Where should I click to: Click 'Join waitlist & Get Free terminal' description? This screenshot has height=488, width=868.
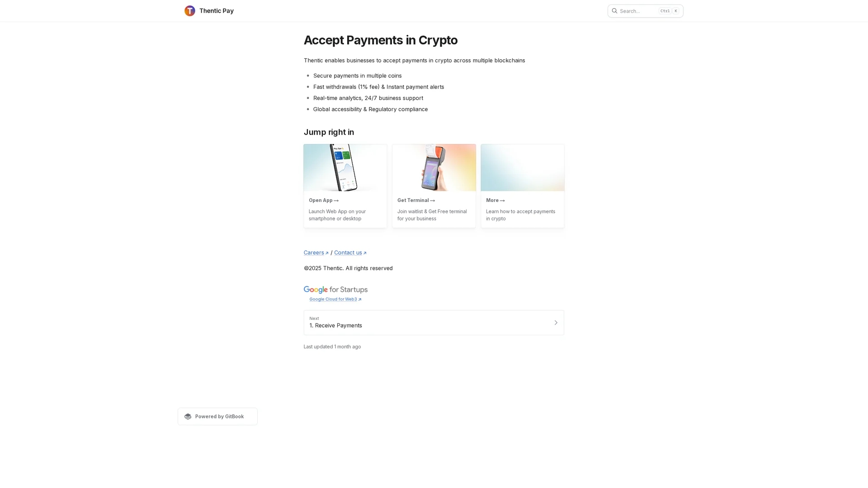pyautogui.click(x=432, y=215)
